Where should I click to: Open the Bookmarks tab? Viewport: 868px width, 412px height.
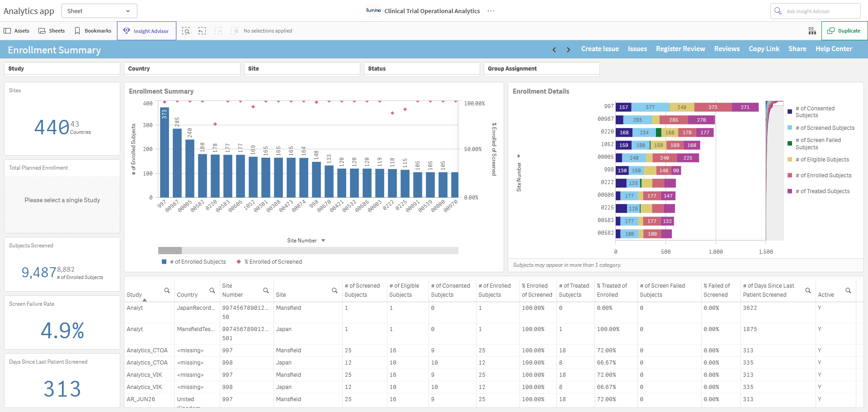(x=93, y=31)
